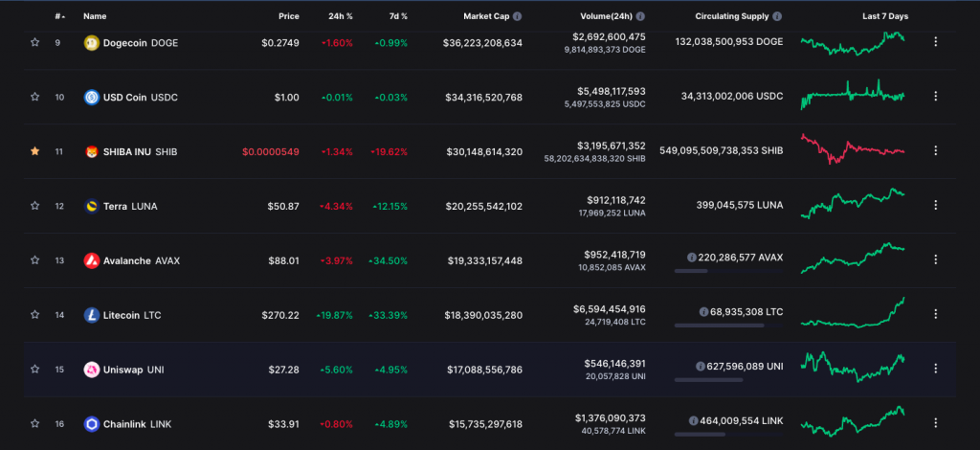Remove SHIBA INU from watchlist via star

[35, 151]
